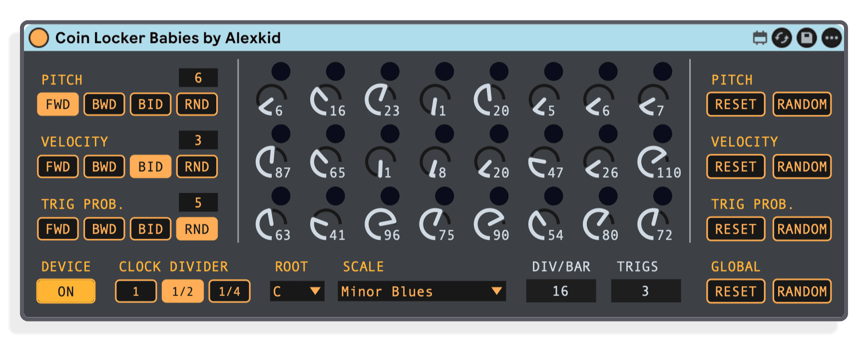Click the TRIG PROB. RESET button
Viewport: 868px width, 341px height.
pos(736,229)
